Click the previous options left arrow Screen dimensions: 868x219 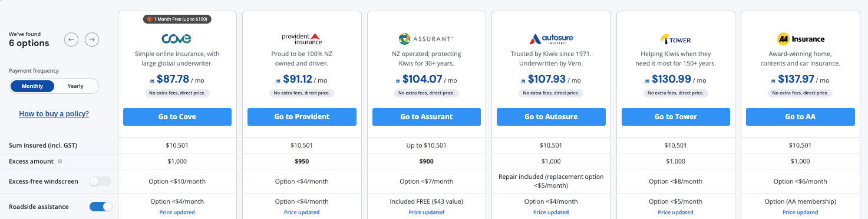pos(71,40)
